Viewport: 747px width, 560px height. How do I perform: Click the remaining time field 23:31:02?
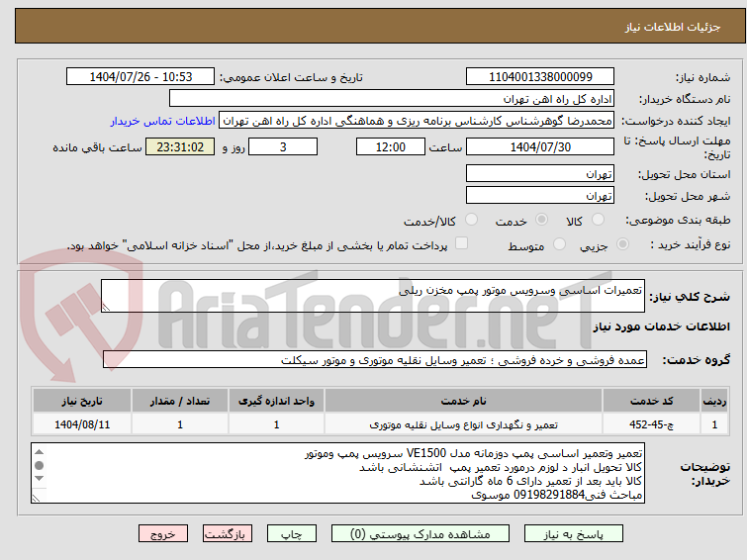coord(180,146)
